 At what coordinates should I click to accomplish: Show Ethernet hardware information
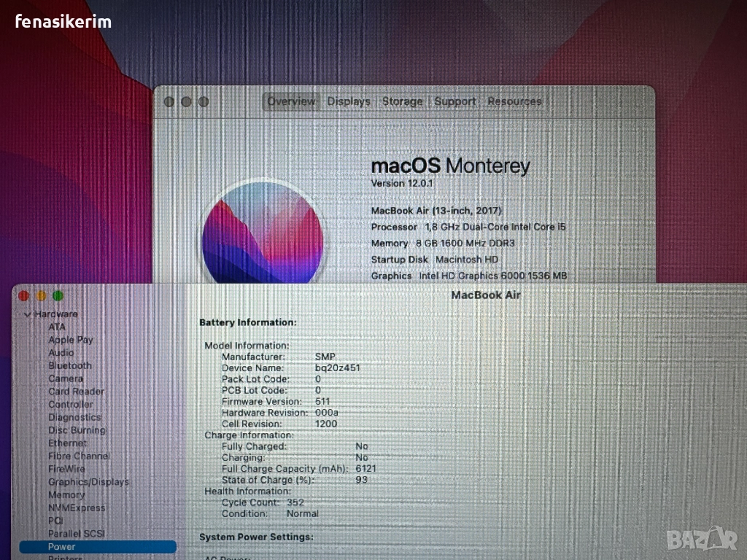[67, 443]
